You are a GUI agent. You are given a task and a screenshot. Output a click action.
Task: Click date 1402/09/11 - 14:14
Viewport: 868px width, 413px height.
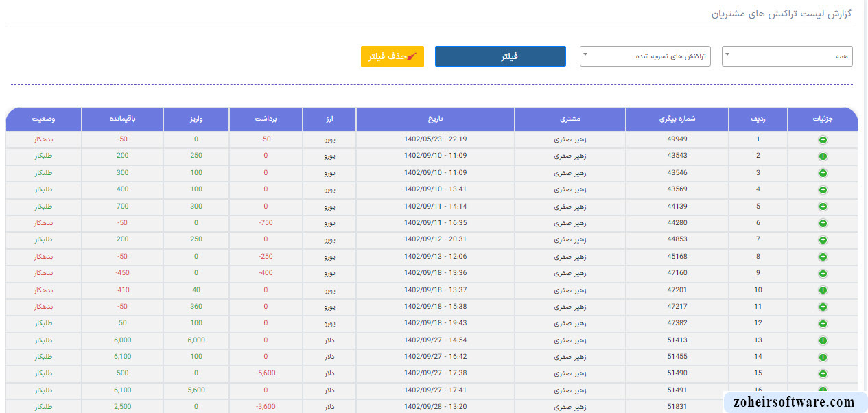click(x=436, y=206)
